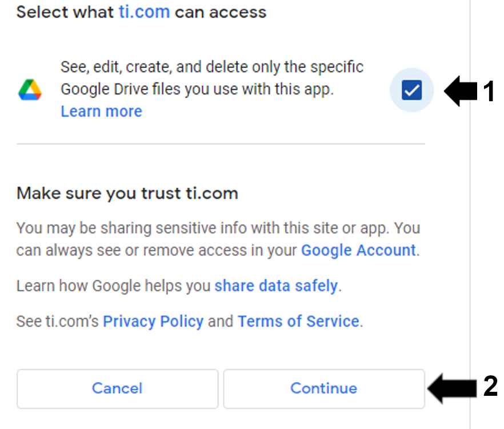Click the number 1 annotation label
This screenshot has width=504, height=429.
(x=489, y=92)
